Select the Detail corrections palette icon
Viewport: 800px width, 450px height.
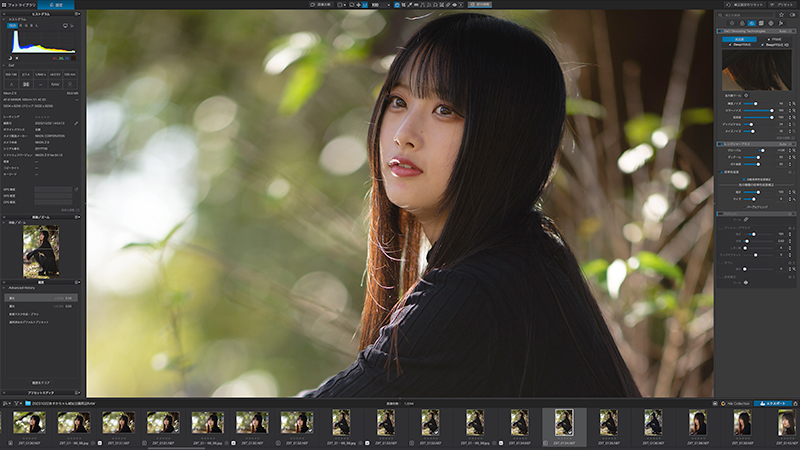pyautogui.click(x=752, y=23)
